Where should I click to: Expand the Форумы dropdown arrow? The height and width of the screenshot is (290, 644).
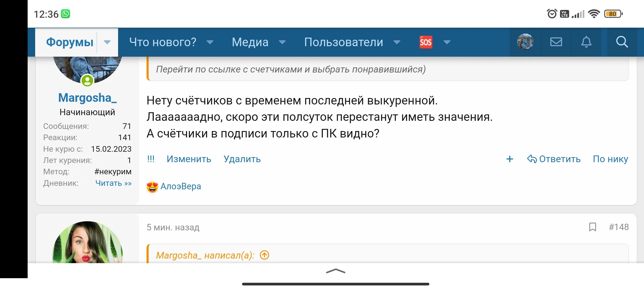point(107,42)
